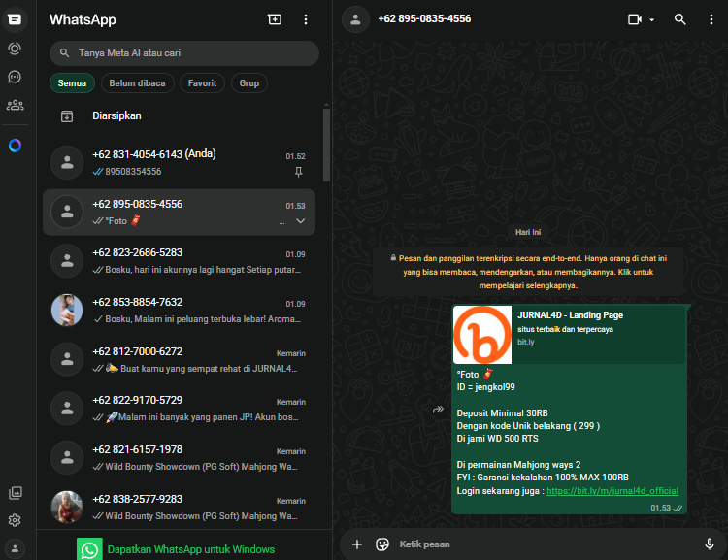Open chat +62 831-4054-6143 (Anda)

point(179,162)
